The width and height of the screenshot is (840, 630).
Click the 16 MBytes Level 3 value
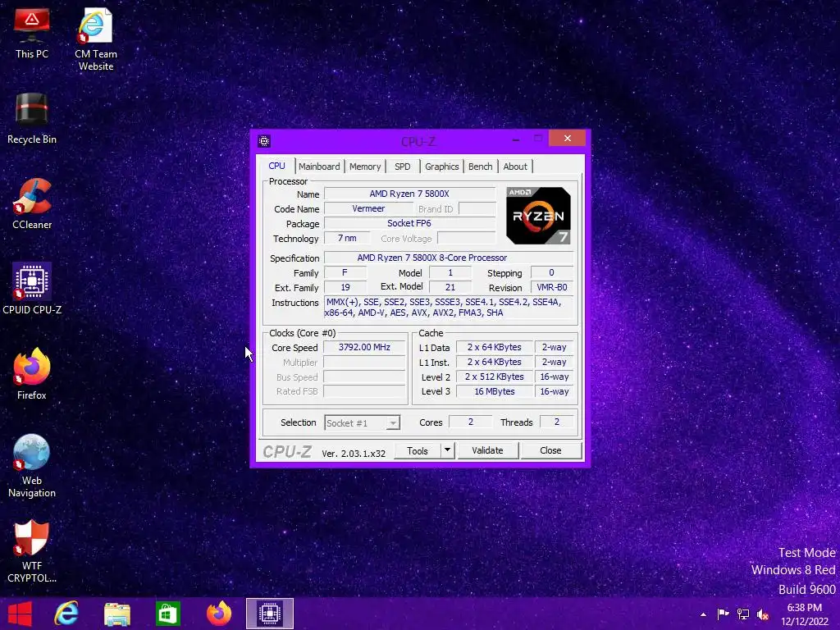point(495,391)
